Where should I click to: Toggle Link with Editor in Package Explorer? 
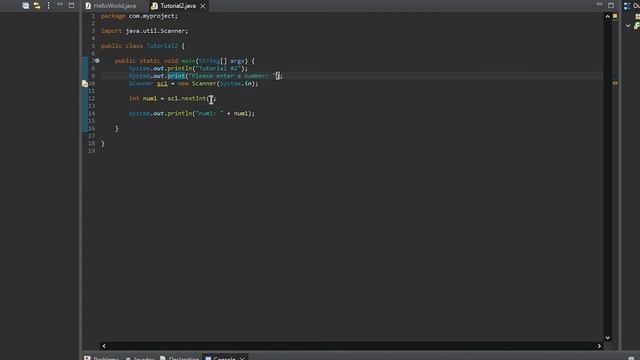tap(37, 6)
